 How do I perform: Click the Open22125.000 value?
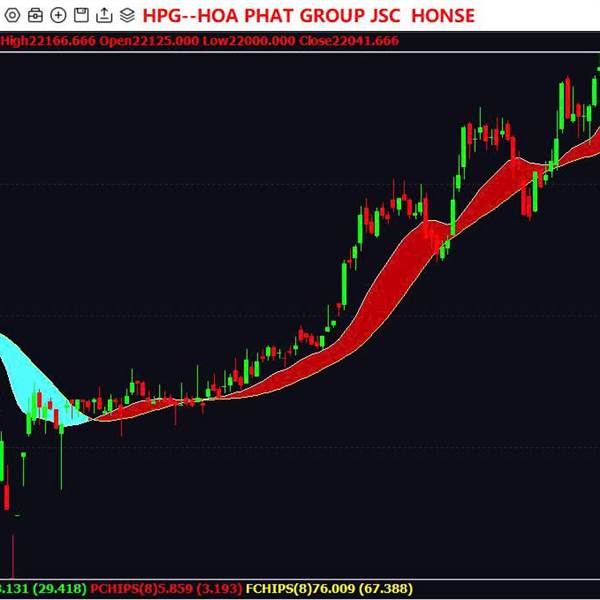[x=149, y=41]
